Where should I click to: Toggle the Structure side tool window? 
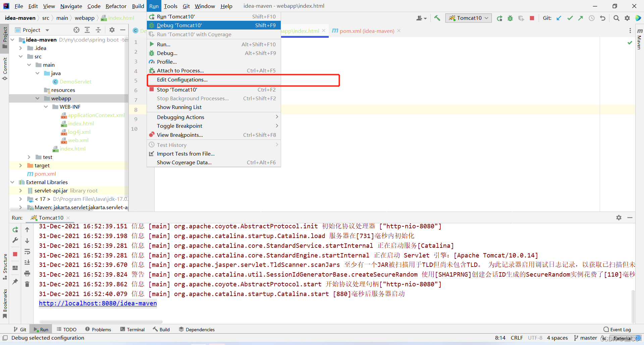click(5, 267)
